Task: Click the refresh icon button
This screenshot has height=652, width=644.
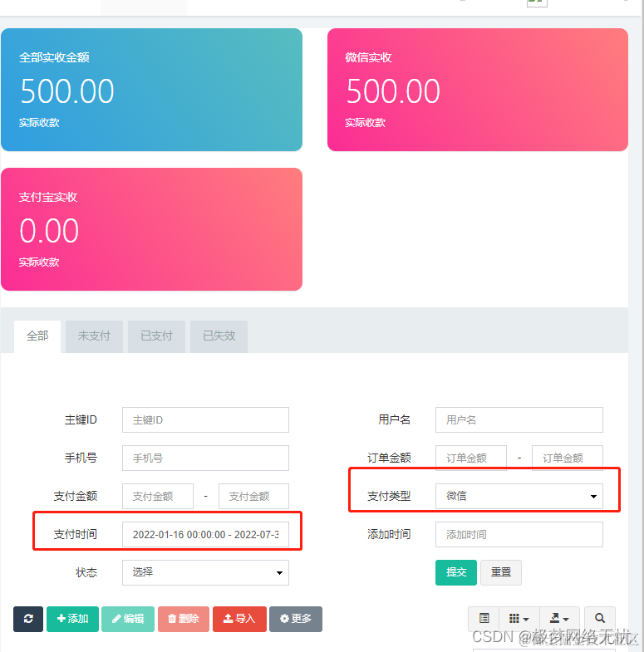Action: 28,619
